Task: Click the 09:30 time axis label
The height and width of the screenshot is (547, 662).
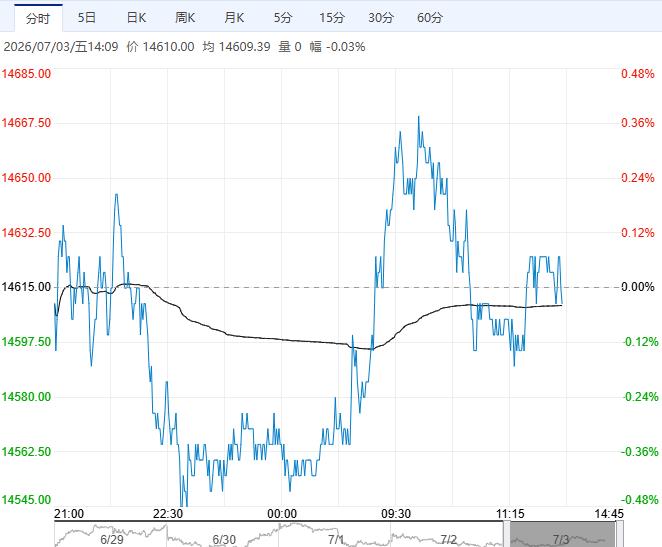Action: (x=396, y=514)
